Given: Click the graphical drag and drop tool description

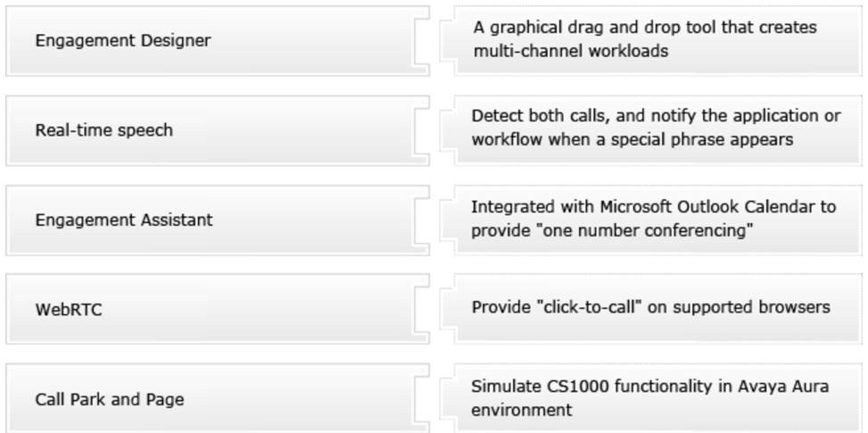Looking at the screenshot, I should (651, 40).
